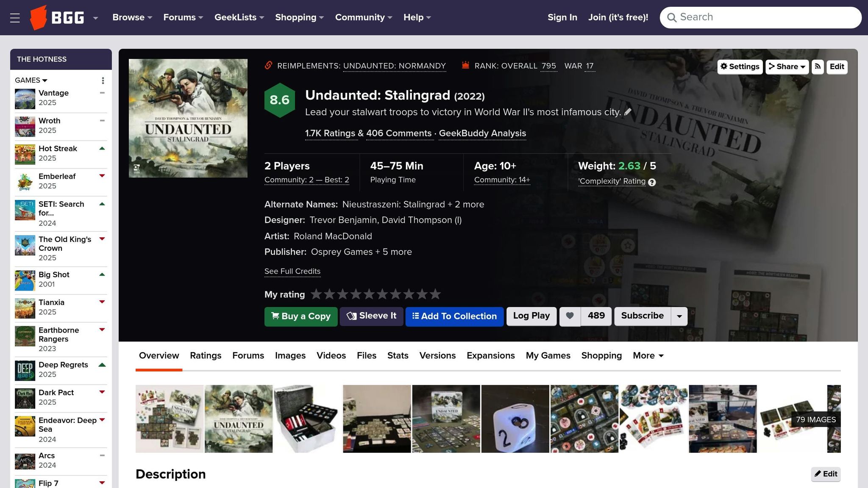Click Add To Collection button
This screenshot has height=488, width=868.
pos(454,316)
